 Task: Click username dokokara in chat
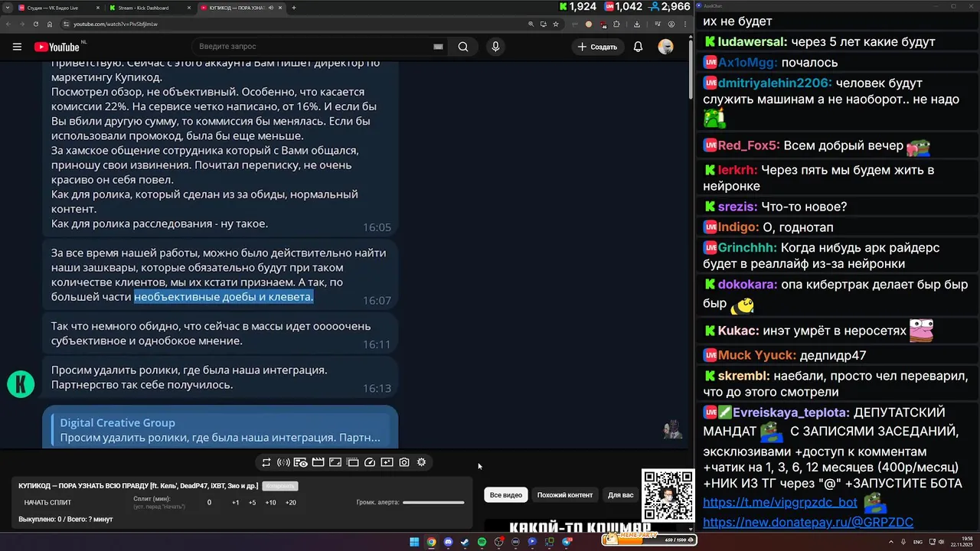[x=748, y=285]
